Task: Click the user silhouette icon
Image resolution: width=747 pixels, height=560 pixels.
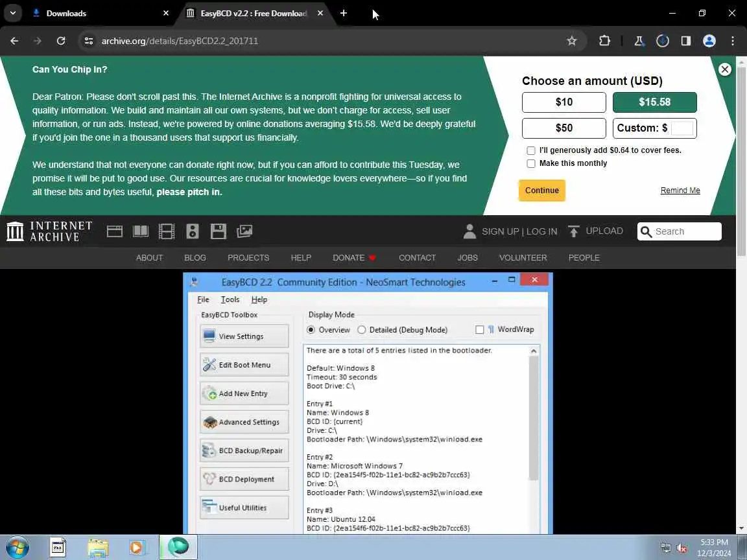Action: click(469, 231)
